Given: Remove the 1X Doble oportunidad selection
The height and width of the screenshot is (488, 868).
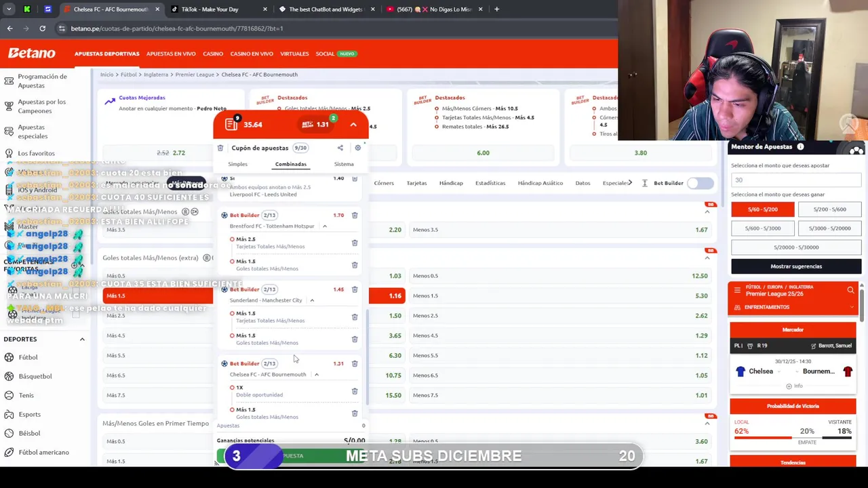Looking at the screenshot, I should [x=355, y=391].
